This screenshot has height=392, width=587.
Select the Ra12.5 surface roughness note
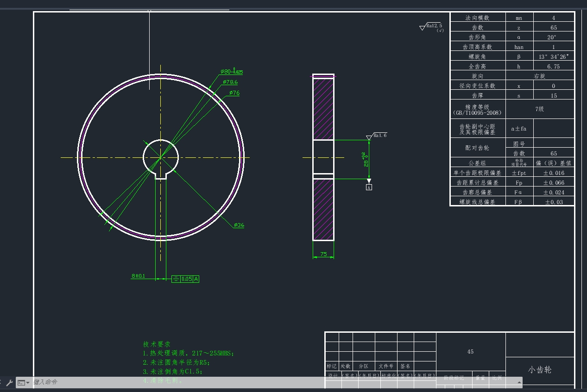[x=431, y=27]
